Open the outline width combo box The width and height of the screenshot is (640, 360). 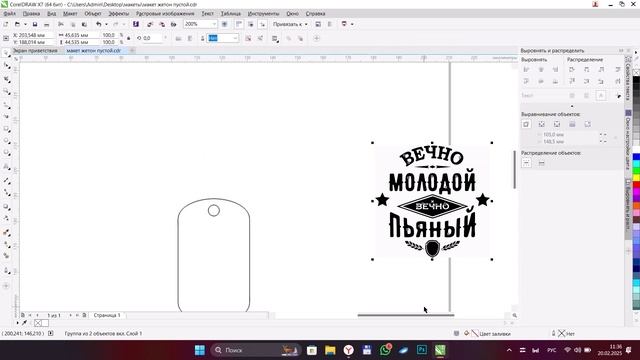(x=223, y=38)
